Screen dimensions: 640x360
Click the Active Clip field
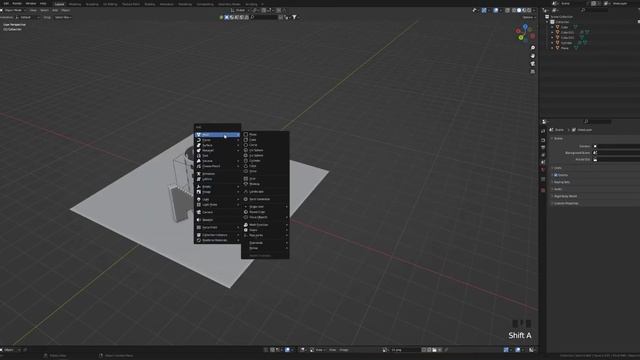[616, 160]
